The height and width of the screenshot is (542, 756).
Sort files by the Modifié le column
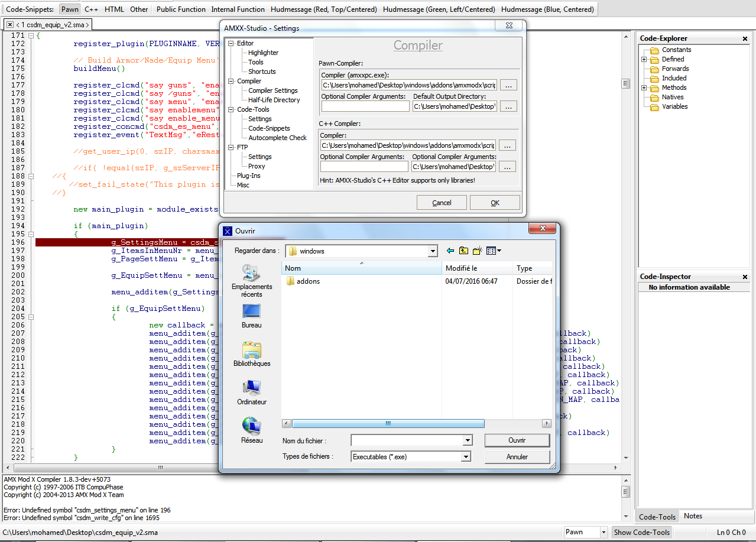[478, 268]
